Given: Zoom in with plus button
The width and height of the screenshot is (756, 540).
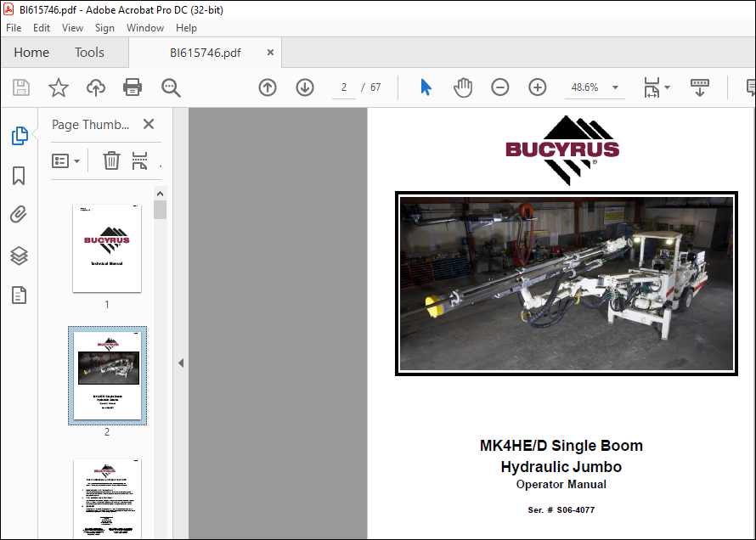Looking at the screenshot, I should pyautogui.click(x=537, y=87).
